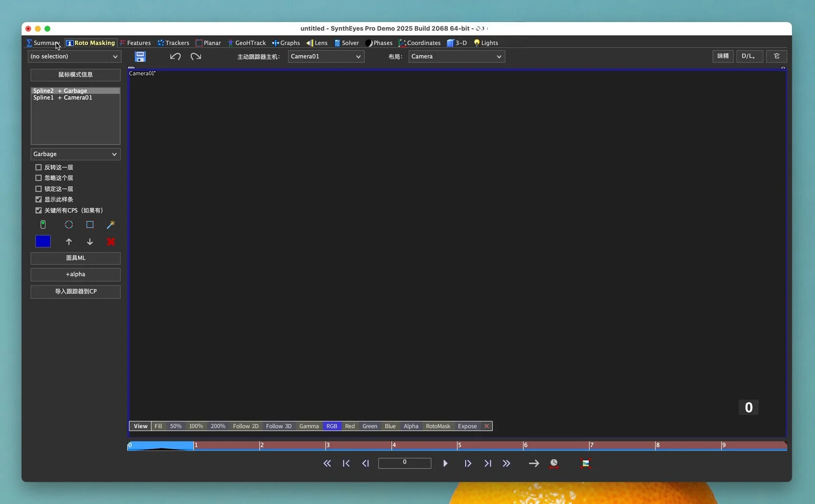The height and width of the screenshot is (504, 815).
Task: Click the 导入跟踪器到CP button
Action: point(75,291)
